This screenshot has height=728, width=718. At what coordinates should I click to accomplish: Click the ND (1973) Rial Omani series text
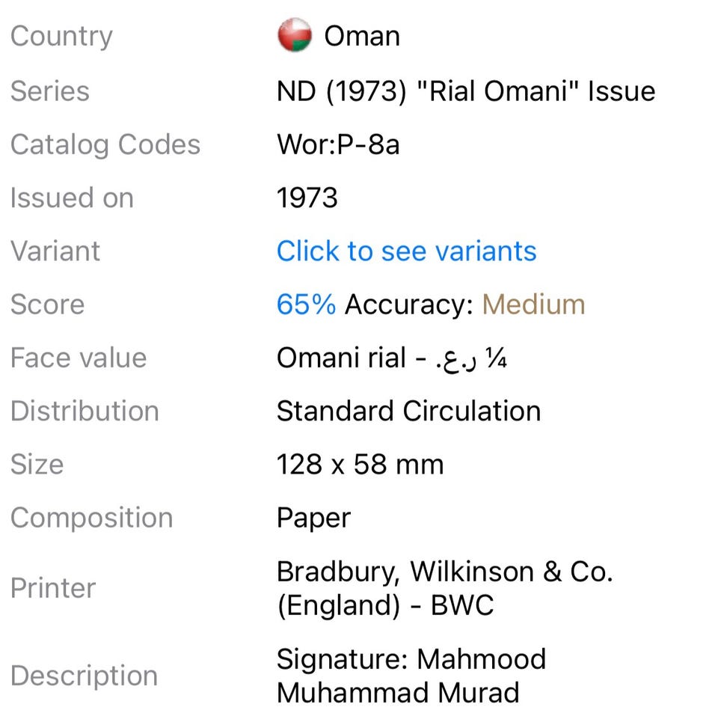pos(466,91)
